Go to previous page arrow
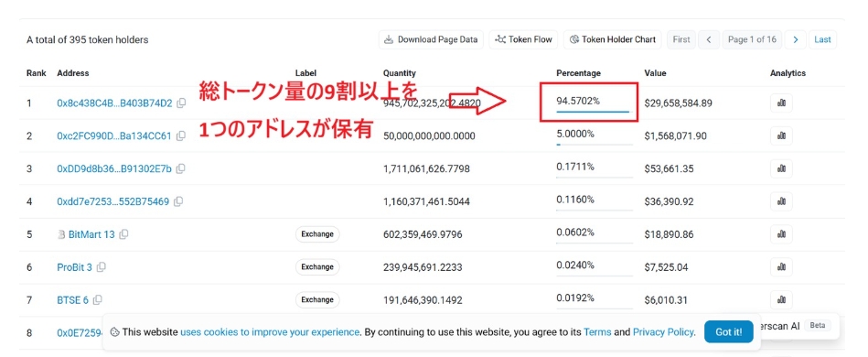The height and width of the screenshot is (357, 868). coord(709,39)
